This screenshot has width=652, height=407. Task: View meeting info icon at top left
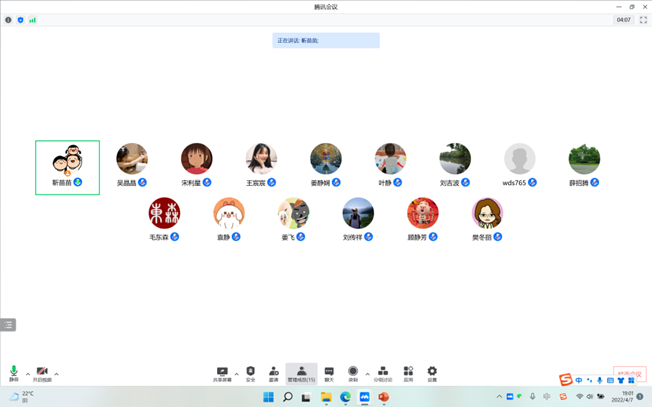click(x=8, y=20)
